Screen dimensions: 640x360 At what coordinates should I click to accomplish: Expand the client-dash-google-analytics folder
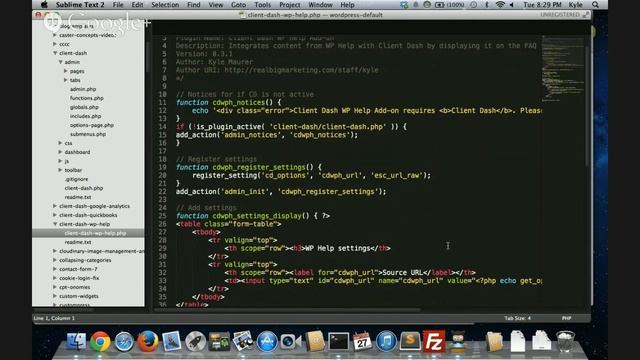click(x=55, y=206)
